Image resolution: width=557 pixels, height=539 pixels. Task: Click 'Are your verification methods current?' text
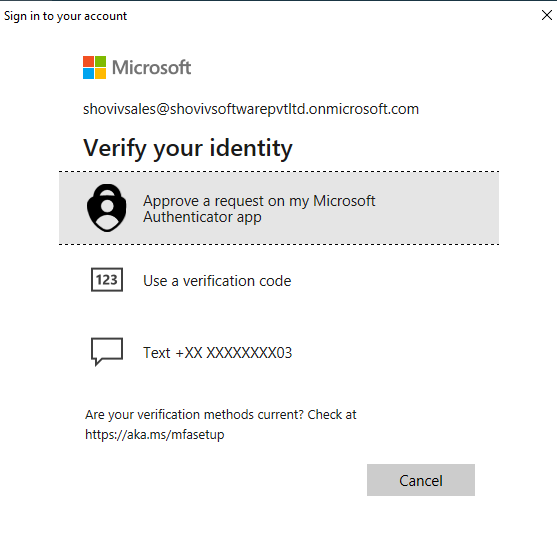(194, 415)
